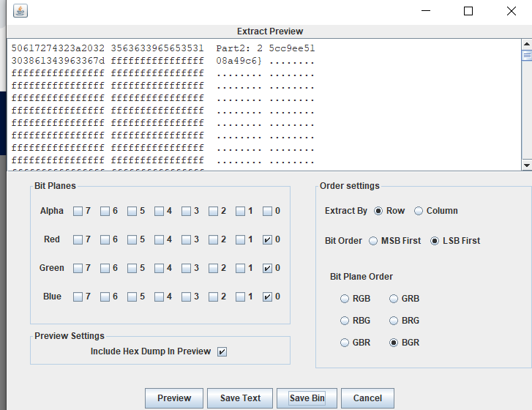Select BRG bit plane order

[394, 321]
